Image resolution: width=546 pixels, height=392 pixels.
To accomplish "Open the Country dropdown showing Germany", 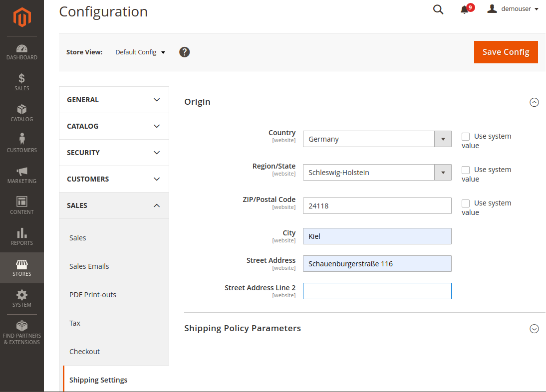I will coord(377,139).
